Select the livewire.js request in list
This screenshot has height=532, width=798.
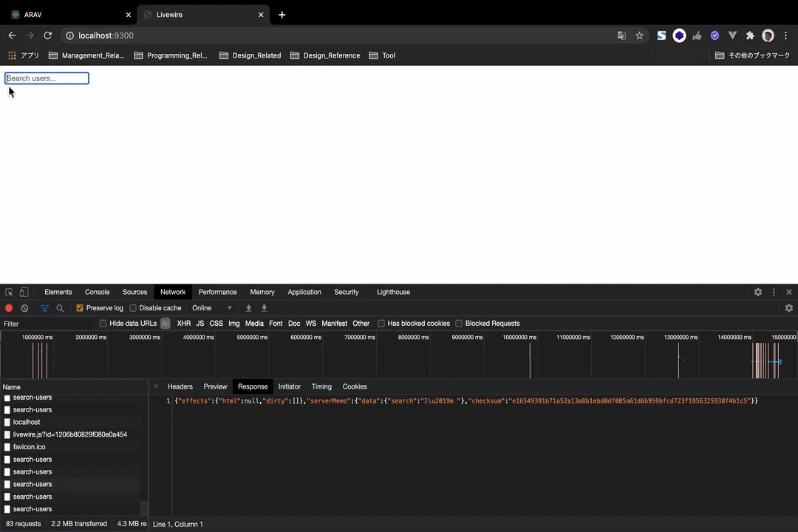pos(70,434)
